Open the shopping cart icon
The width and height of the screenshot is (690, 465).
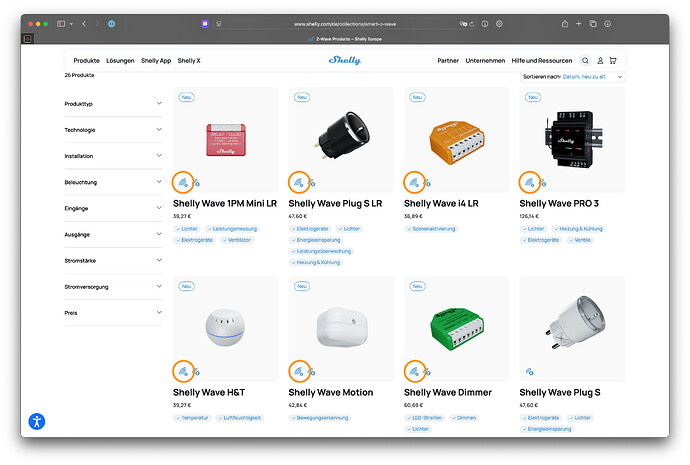612,60
